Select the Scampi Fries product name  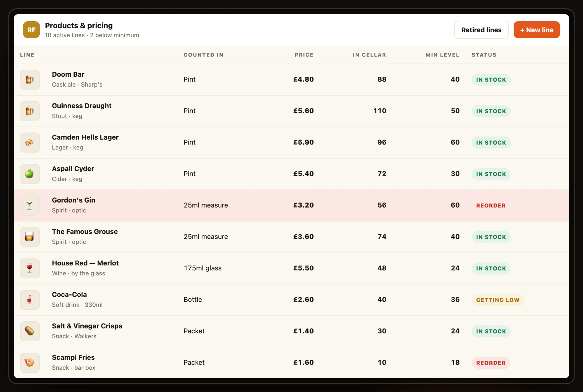(73, 358)
